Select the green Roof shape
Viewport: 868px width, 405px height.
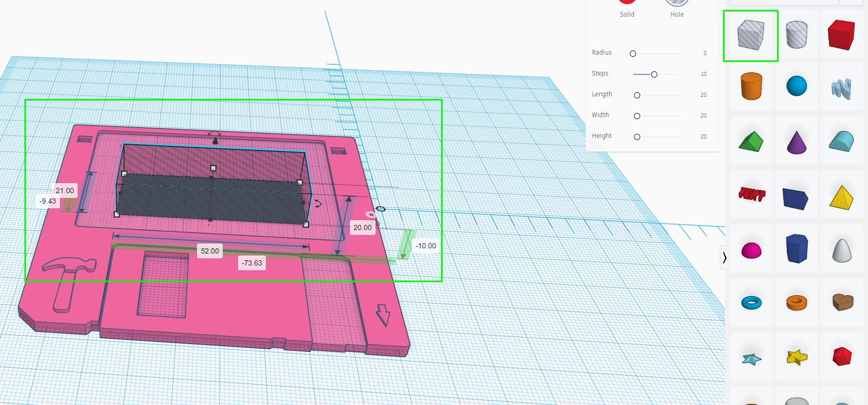click(x=750, y=141)
